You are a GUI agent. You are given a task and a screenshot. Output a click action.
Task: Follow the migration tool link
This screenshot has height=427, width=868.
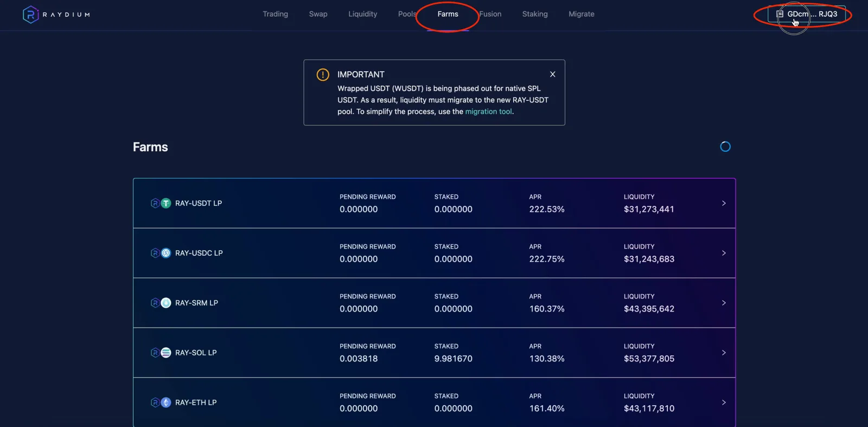coord(488,112)
